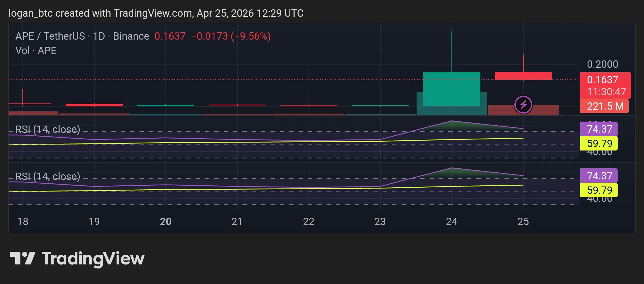Click the red 0.1637 price tag on the axis
The image size is (644, 284).
[x=603, y=80]
